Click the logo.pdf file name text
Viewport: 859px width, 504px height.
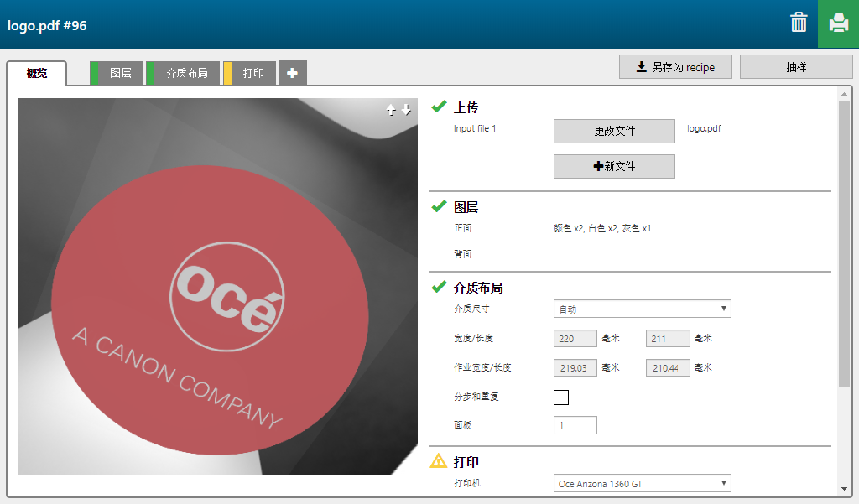point(704,129)
